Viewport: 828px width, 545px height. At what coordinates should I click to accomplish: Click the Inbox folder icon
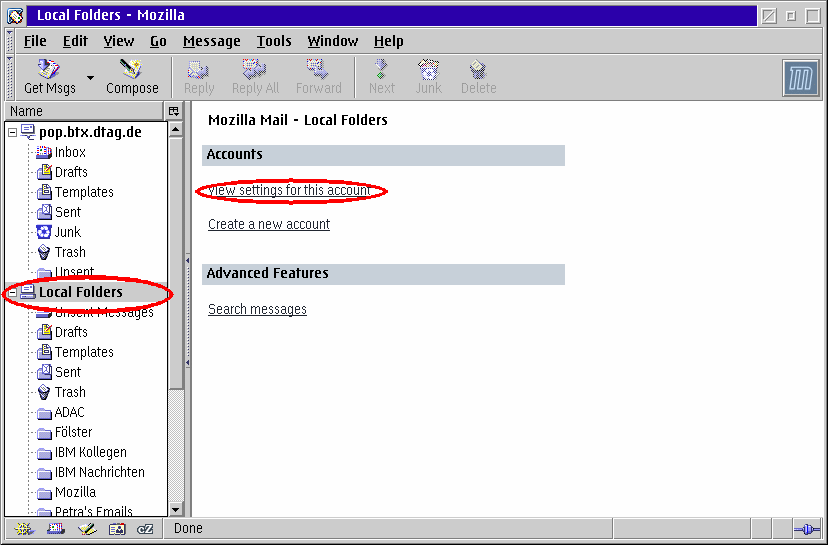44,153
